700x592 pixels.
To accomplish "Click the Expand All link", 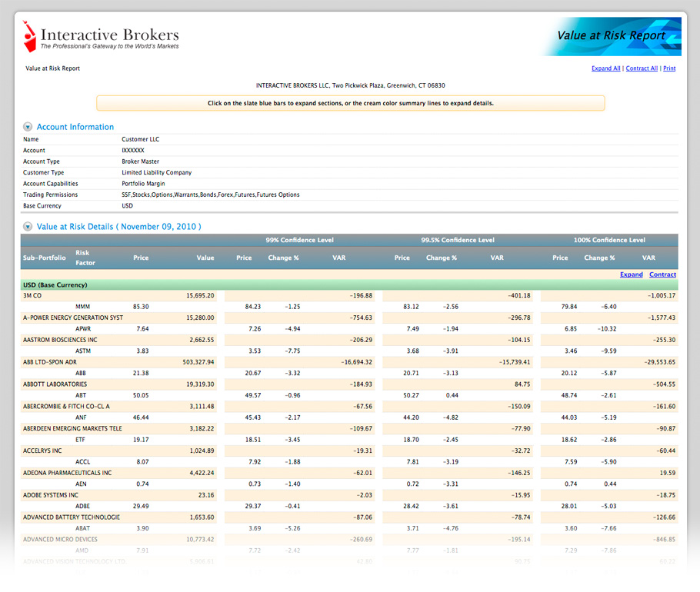I will pyautogui.click(x=605, y=68).
